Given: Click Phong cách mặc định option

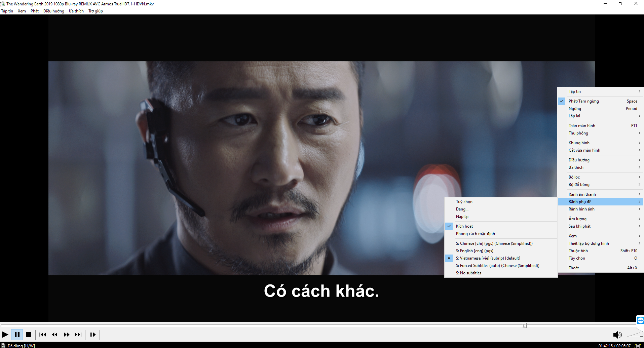Looking at the screenshot, I should (501, 234).
